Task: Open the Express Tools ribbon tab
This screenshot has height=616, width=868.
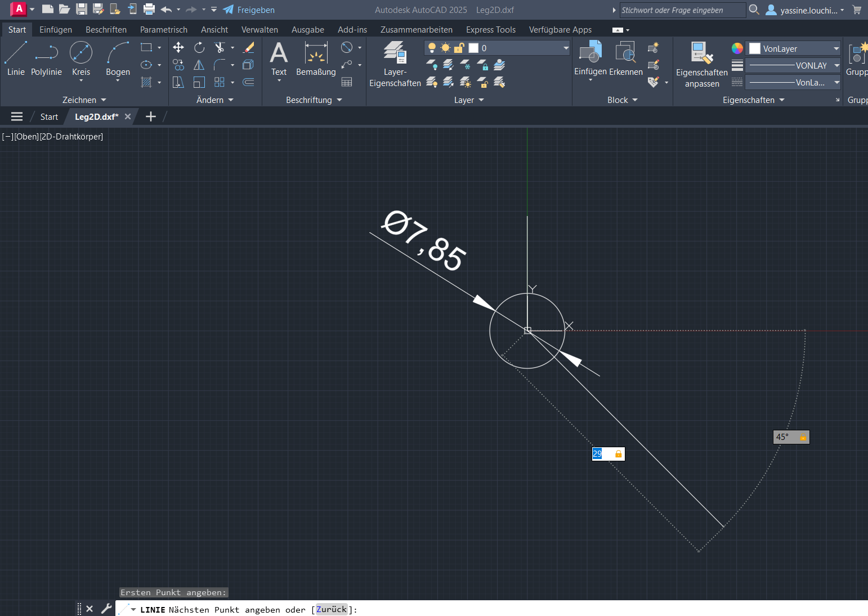Action: [491, 29]
